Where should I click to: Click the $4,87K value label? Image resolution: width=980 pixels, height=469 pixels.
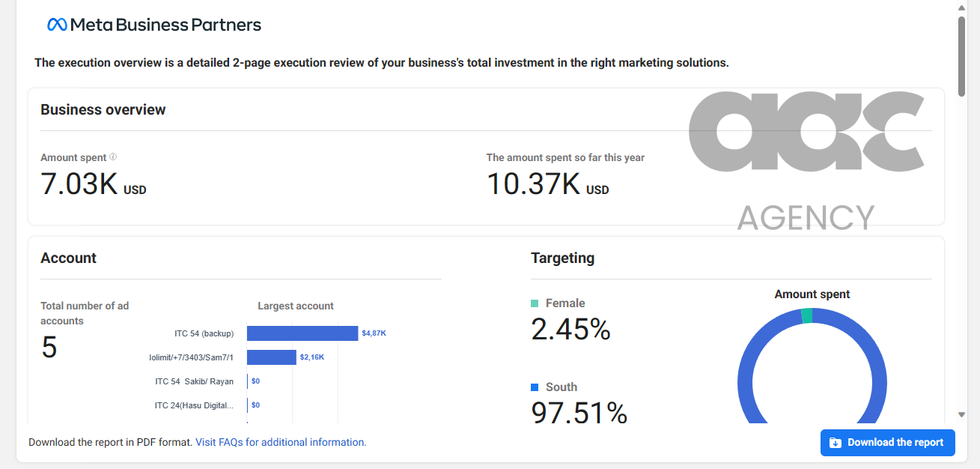click(x=374, y=333)
